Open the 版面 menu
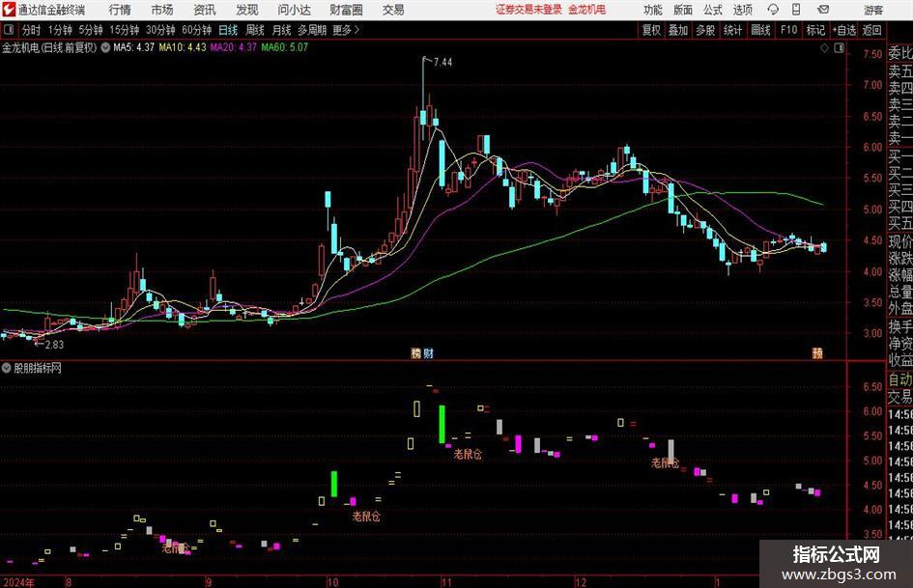Viewport: 913px width, 588px height. click(683, 10)
